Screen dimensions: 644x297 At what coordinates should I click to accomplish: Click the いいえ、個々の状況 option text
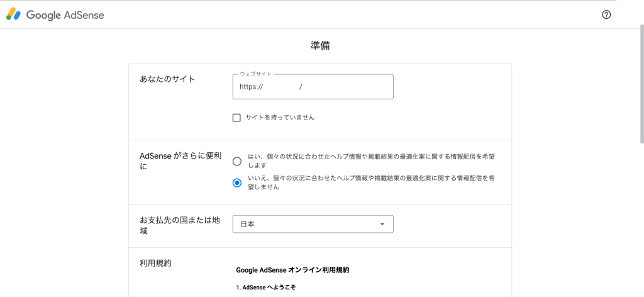[371, 182]
